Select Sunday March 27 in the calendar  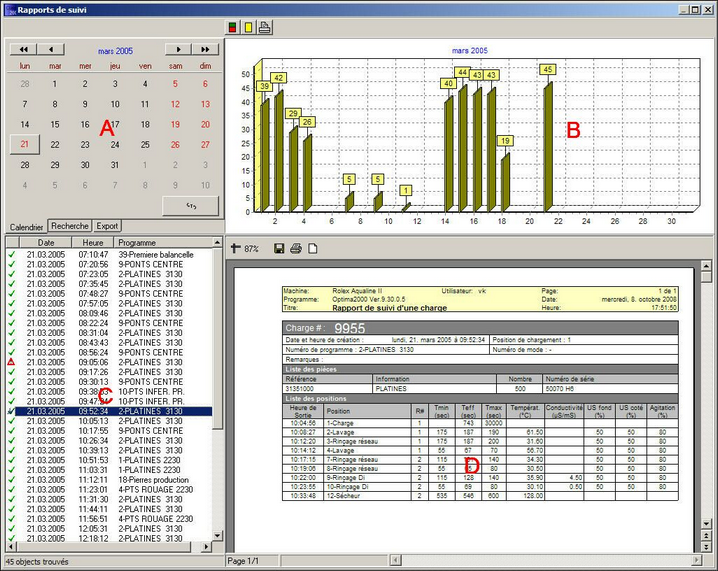pyautogui.click(x=205, y=145)
